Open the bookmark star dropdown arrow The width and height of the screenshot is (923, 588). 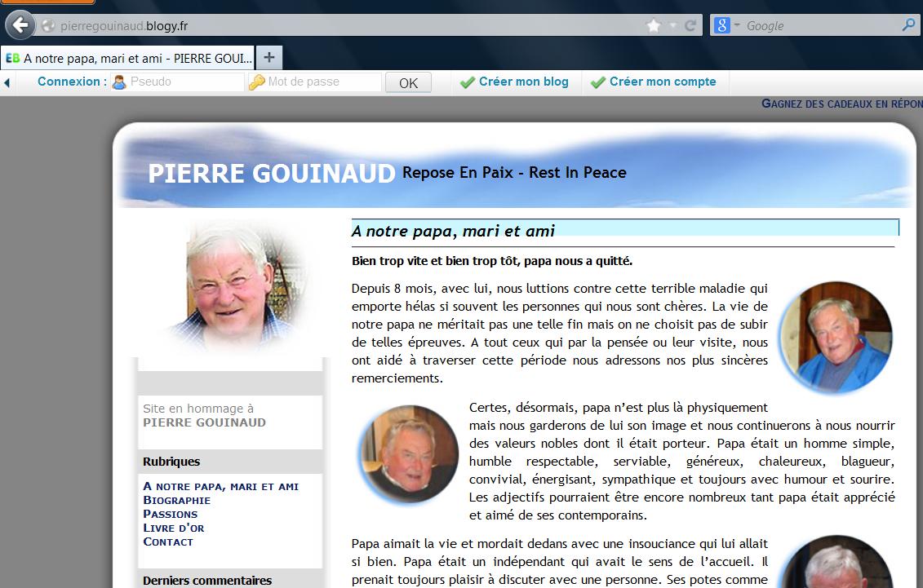672,26
